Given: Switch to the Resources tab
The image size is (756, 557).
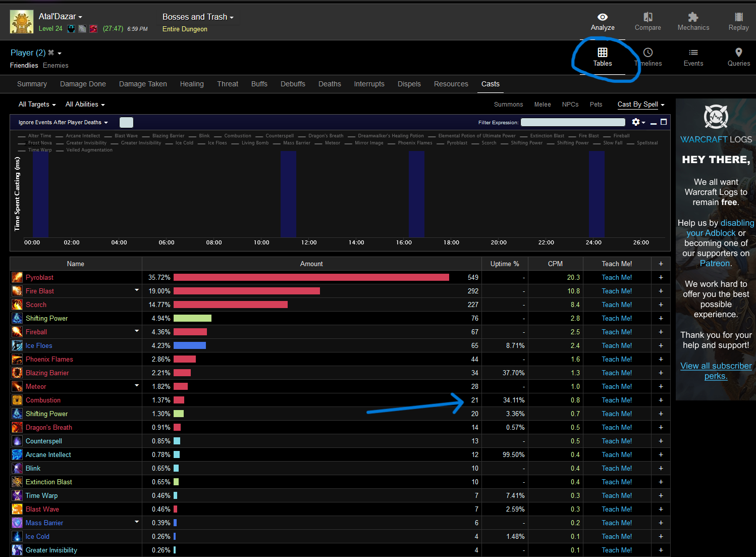Looking at the screenshot, I should tap(451, 84).
